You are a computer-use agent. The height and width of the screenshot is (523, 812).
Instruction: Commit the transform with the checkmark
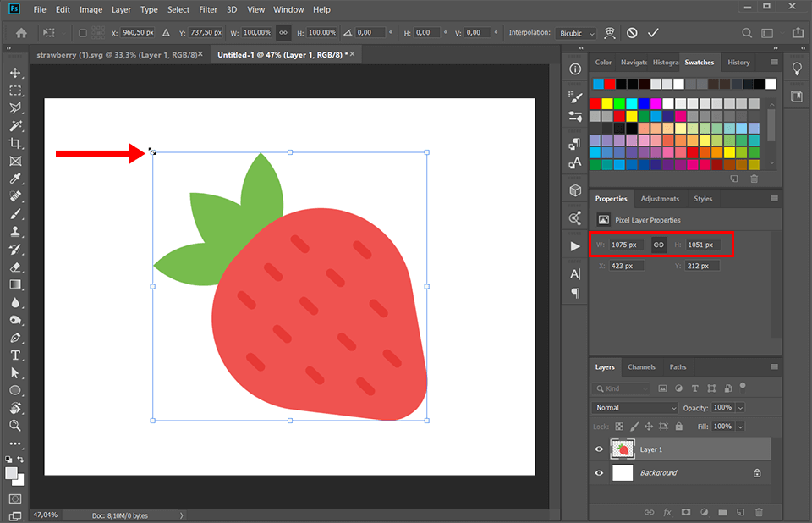(x=652, y=32)
